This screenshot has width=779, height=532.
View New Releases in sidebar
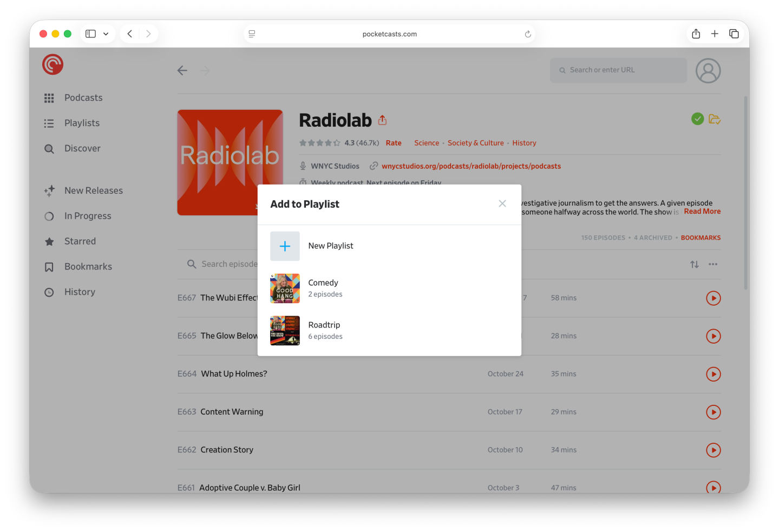click(x=93, y=191)
